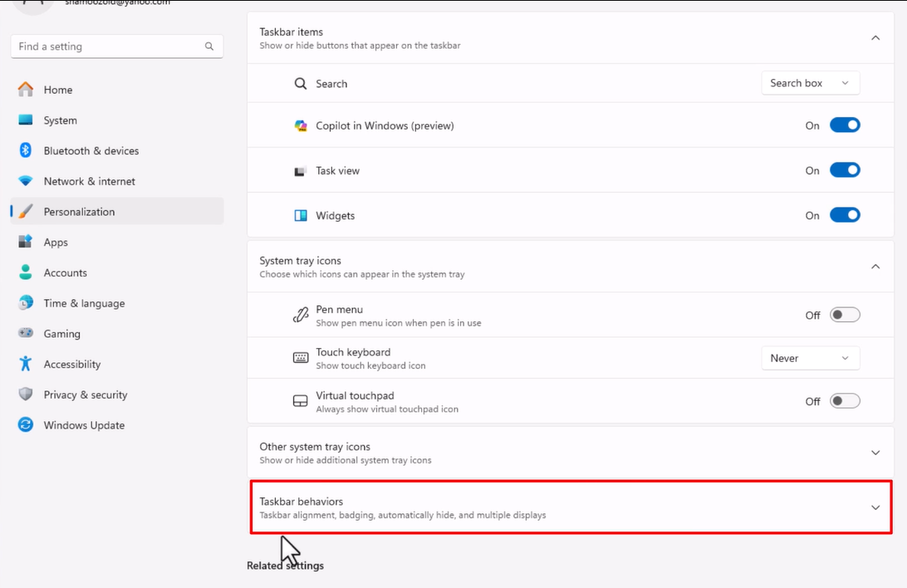Open Gaming controller icon in sidebar
The image size is (907, 588).
pyautogui.click(x=26, y=333)
